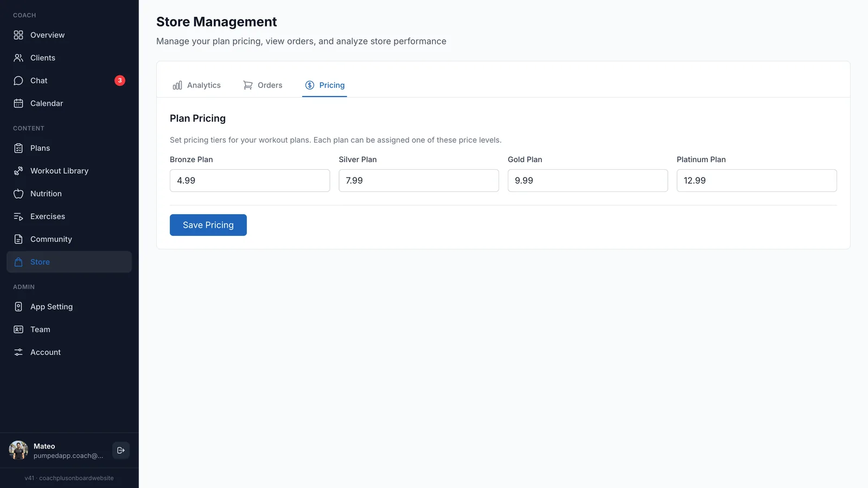Switch to the Analytics tab
The width and height of the screenshot is (868, 488).
[x=196, y=85]
